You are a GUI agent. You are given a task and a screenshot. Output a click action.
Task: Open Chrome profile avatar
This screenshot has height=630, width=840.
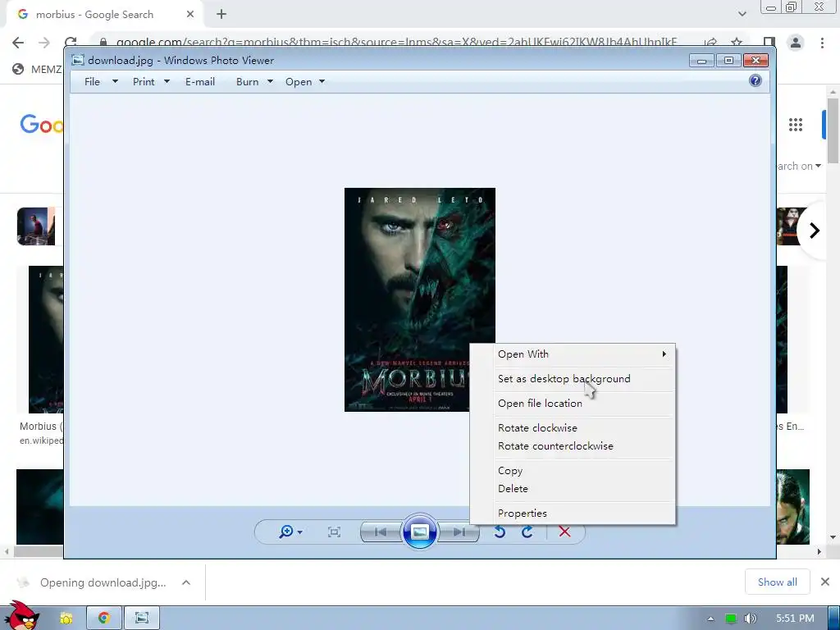(796, 43)
